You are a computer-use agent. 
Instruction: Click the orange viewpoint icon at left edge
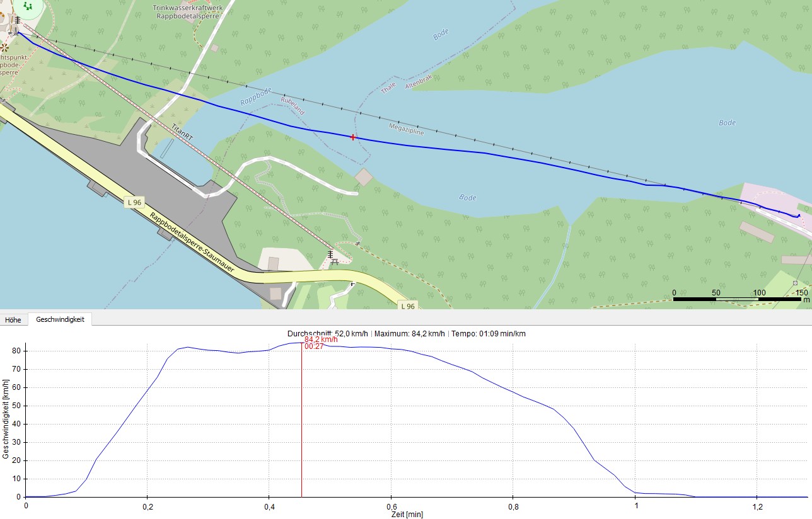pos(4,47)
